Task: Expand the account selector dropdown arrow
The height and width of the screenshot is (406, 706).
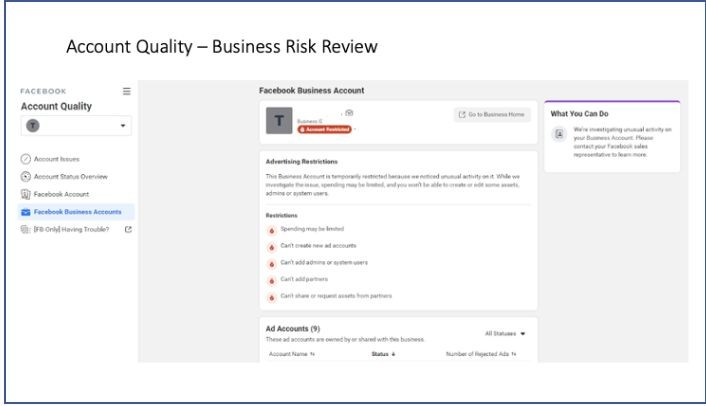Action: [x=122, y=126]
